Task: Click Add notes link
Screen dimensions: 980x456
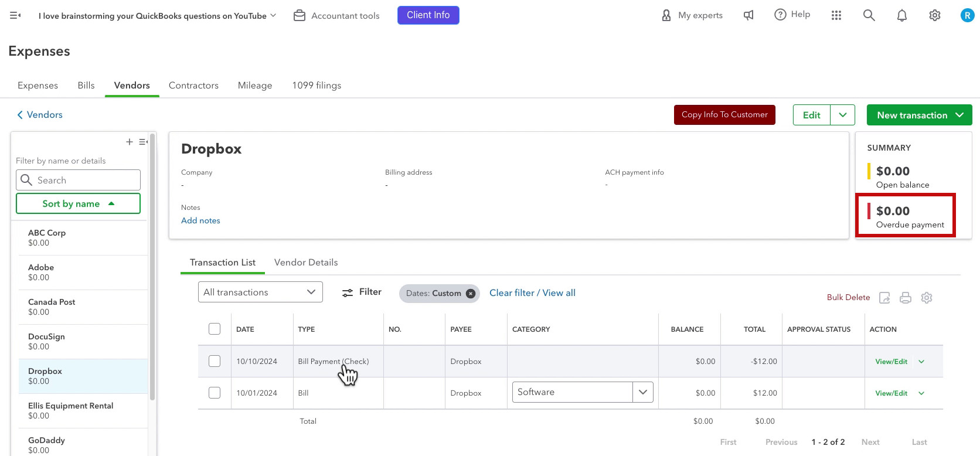Action: tap(200, 221)
